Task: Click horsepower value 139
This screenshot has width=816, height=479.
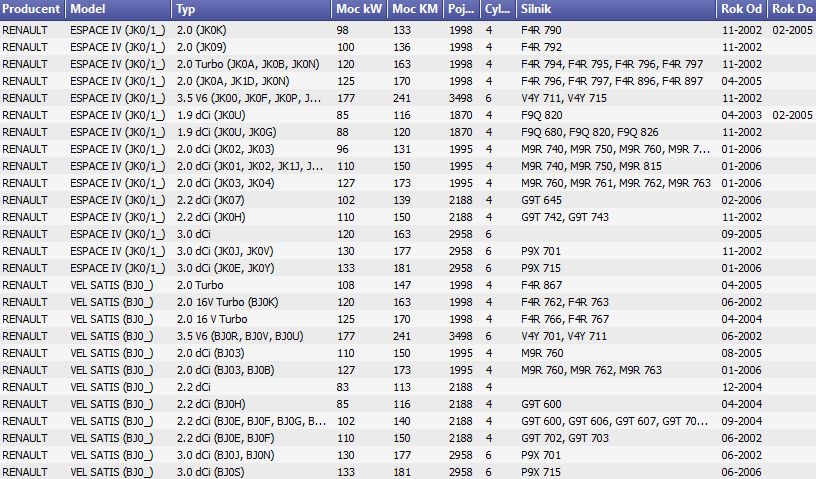Action: pyautogui.click(x=402, y=200)
